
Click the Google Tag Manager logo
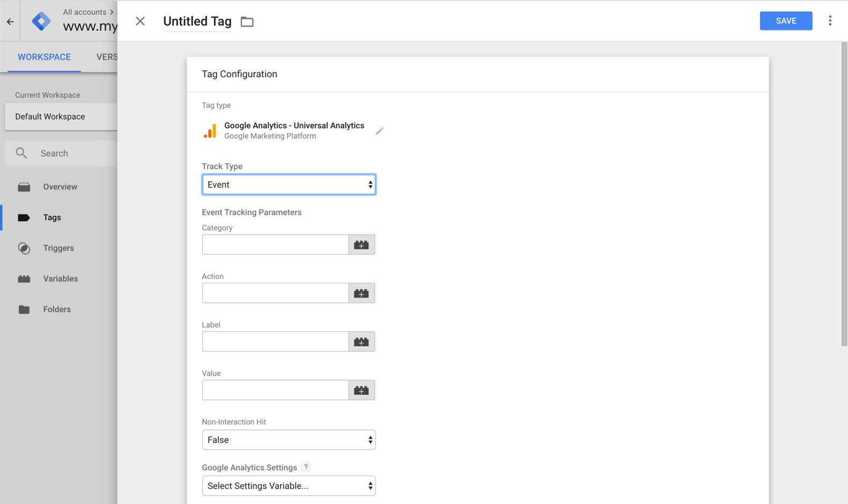tap(41, 21)
